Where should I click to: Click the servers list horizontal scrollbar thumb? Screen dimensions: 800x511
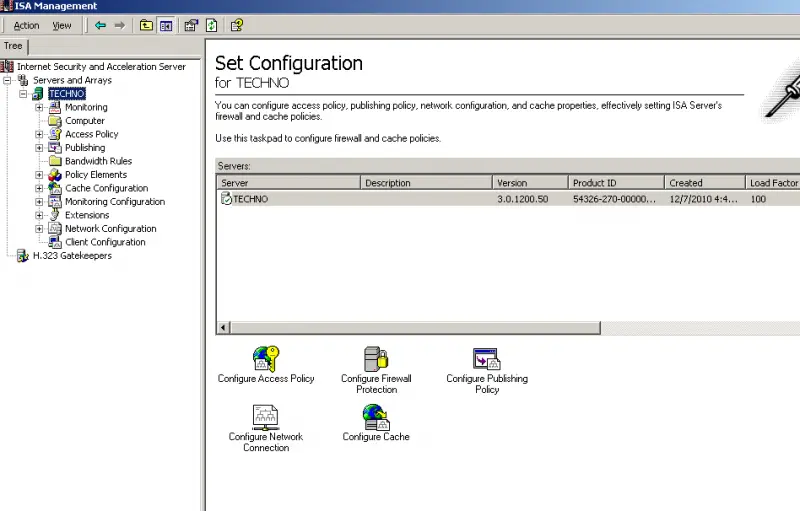(415, 327)
